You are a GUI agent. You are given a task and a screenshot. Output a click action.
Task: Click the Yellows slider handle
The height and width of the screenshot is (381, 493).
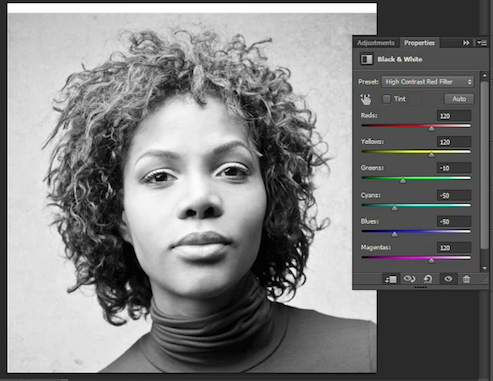pos(431,154)
